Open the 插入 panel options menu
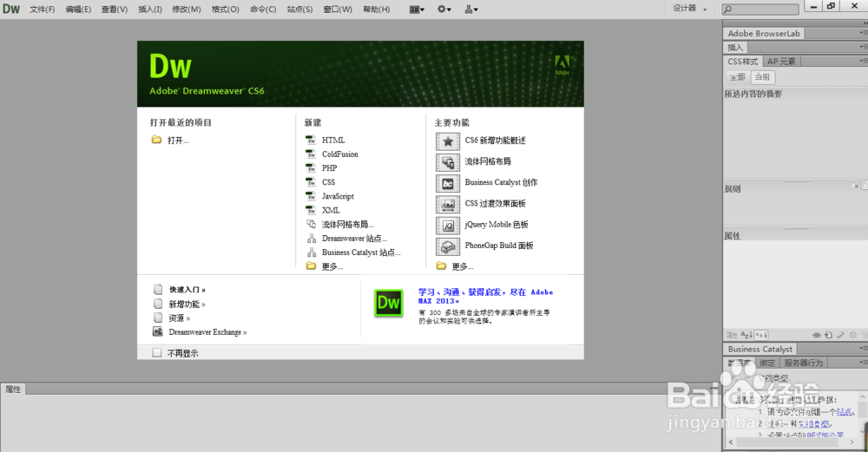Image resolution: width=868 pixels, height=452 pixels. (863, 47)
